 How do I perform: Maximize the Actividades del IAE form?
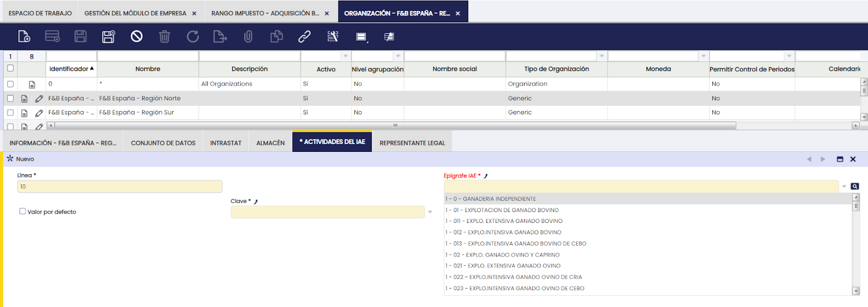click(840, 159)
